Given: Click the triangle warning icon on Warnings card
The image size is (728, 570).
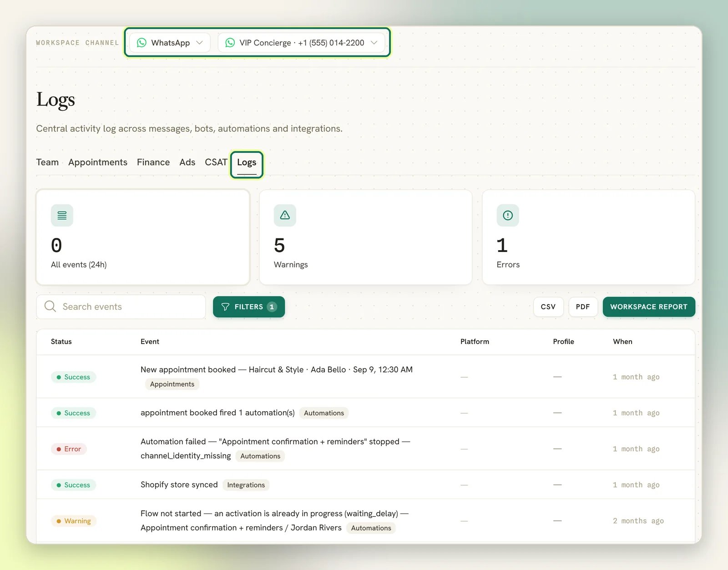Looking at the screenshot, I should coord(285,216).
